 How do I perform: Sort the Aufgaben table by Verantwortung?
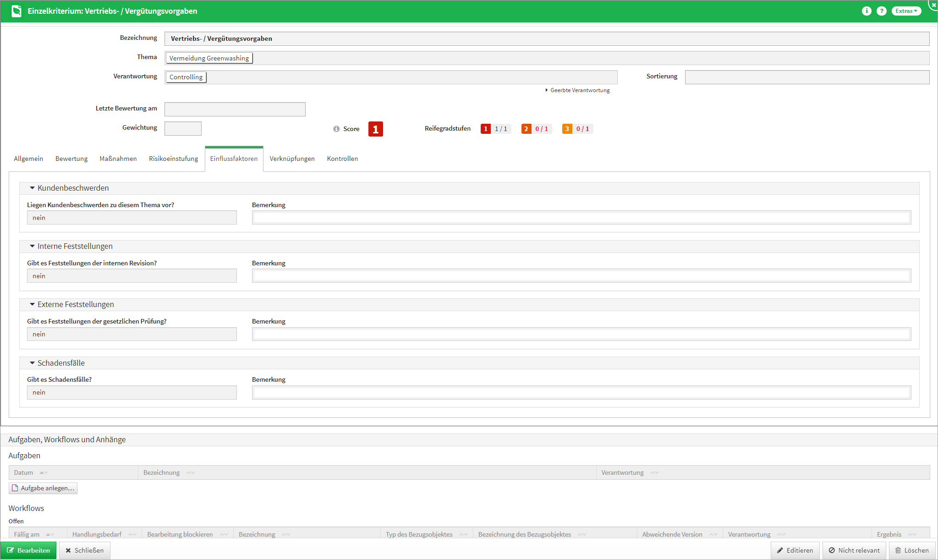tap(654, 473)
